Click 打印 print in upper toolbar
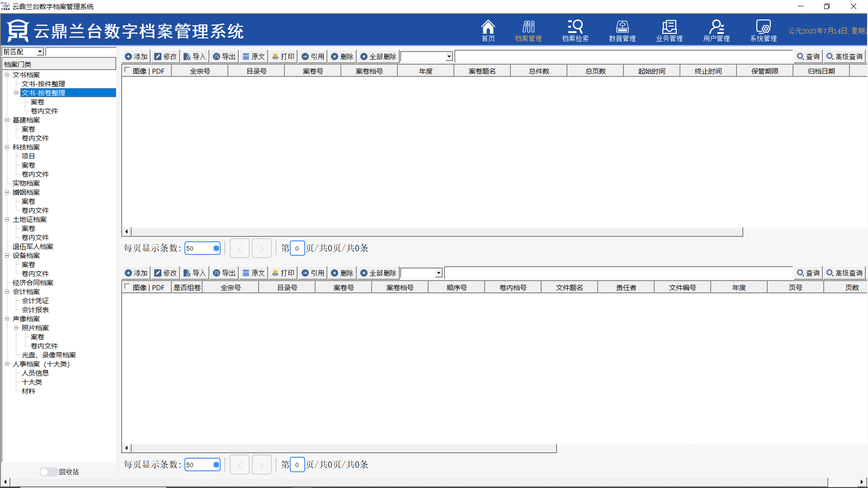 [x=283, y=56]
